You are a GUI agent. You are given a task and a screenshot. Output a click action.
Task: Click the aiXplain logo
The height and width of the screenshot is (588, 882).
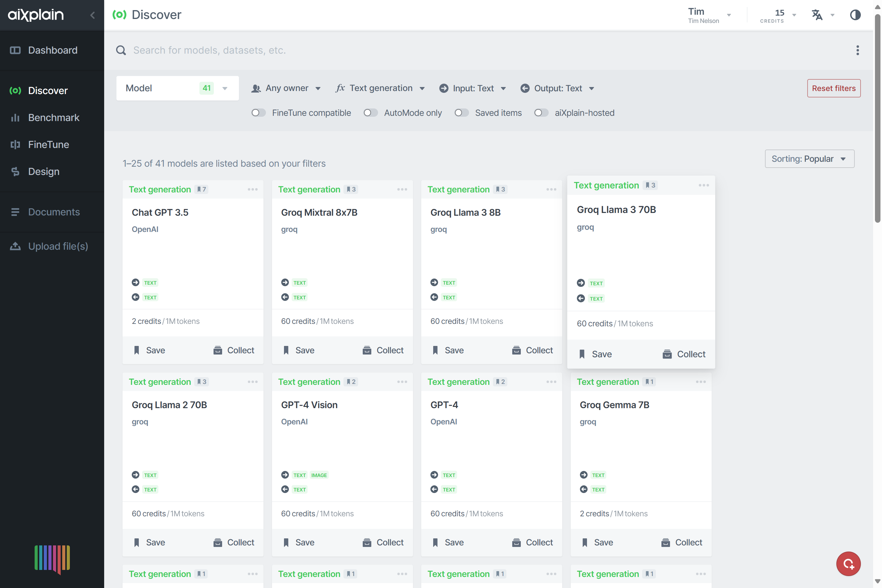[x=36, y=15]
